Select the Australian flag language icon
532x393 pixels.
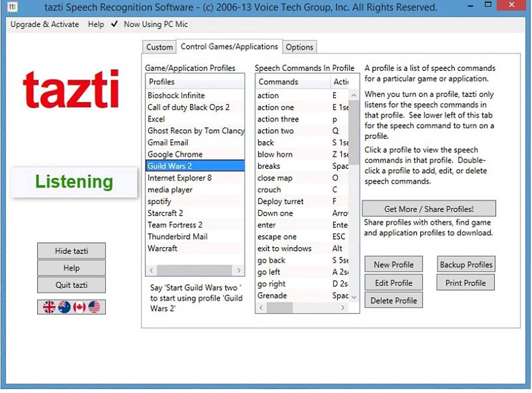tap(64, 306)
